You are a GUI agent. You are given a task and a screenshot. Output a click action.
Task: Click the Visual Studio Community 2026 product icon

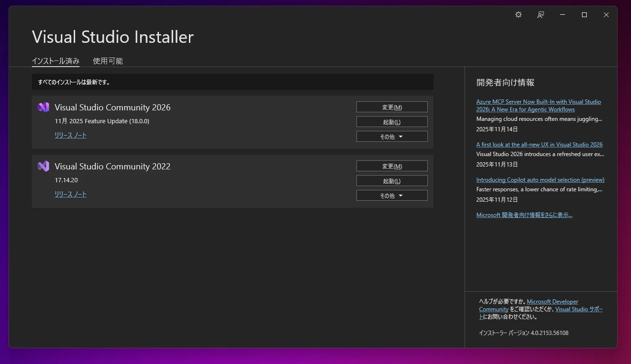(43, 107)
